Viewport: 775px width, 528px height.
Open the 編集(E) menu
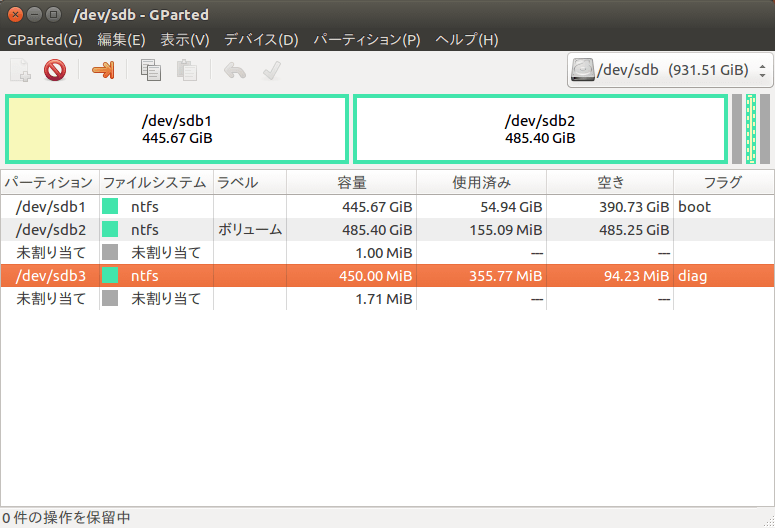tap(121, 40)
